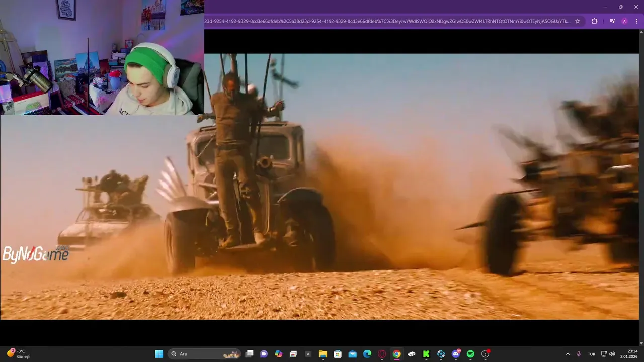644x362 pixels.
Task: Click the URL in the address bar
Action: point(387,21)
